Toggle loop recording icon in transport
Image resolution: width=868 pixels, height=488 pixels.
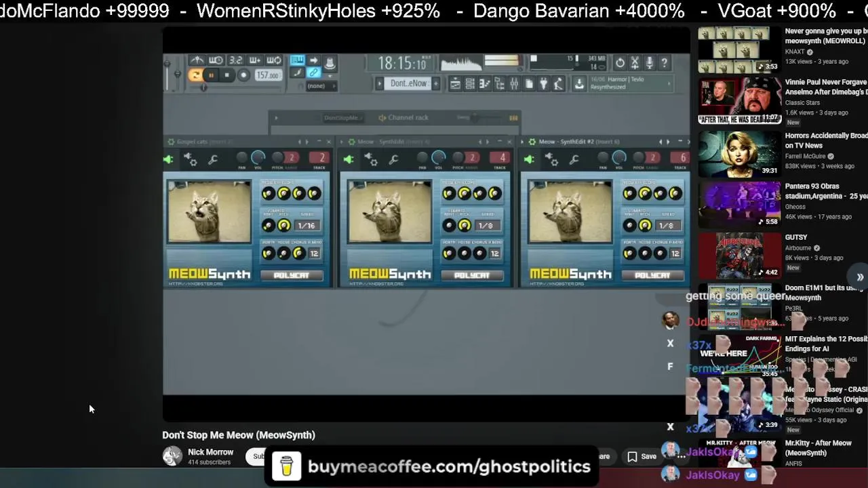pos(274,61)
